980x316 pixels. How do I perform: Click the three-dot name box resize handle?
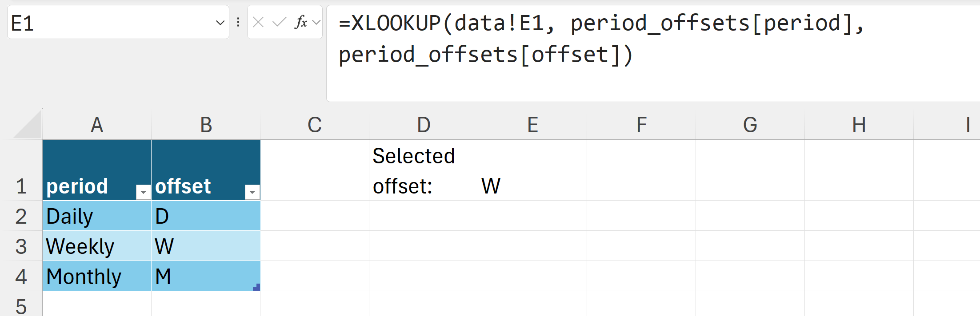(238, 22)
